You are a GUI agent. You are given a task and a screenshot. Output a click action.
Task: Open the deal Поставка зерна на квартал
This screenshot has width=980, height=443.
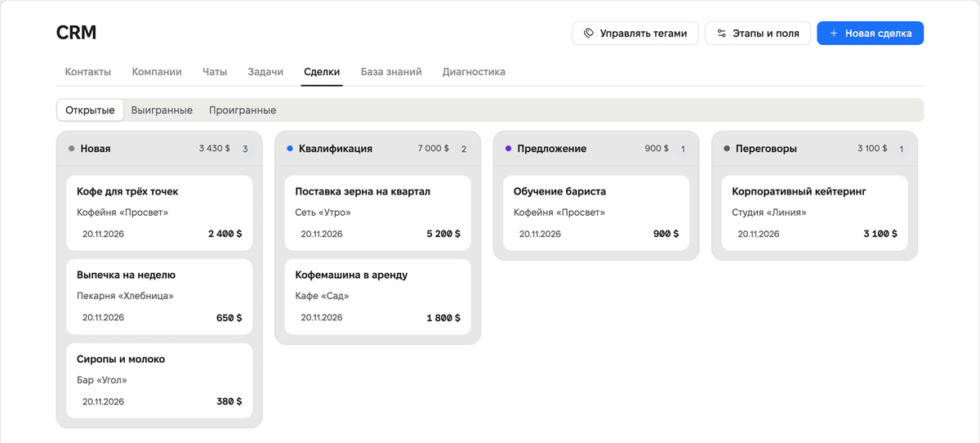(377, 213)
